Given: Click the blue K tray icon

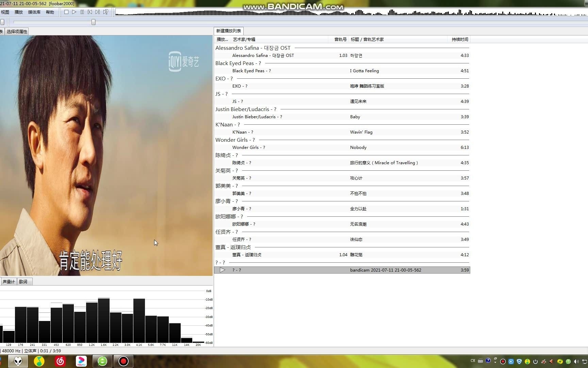Looking at the screenshot, I should [x=511, y=362].
